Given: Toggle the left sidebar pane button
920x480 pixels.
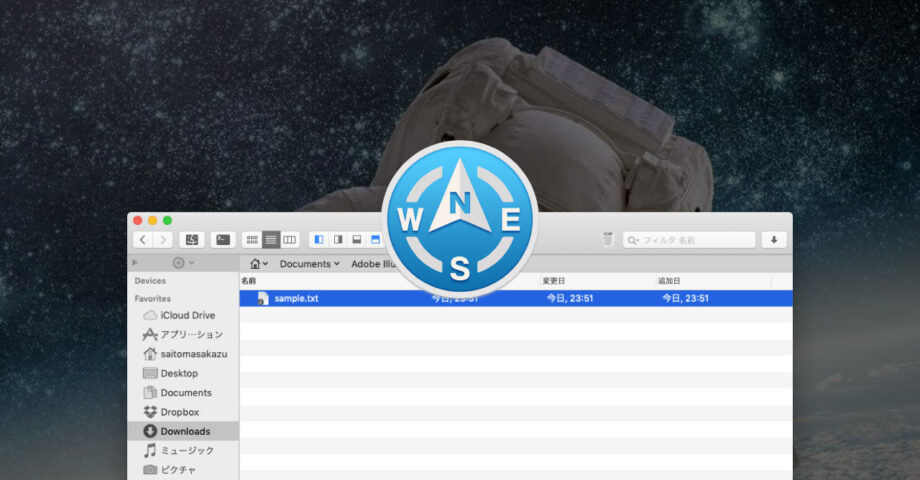Looking at the screenshot, I should click(319, 240).
